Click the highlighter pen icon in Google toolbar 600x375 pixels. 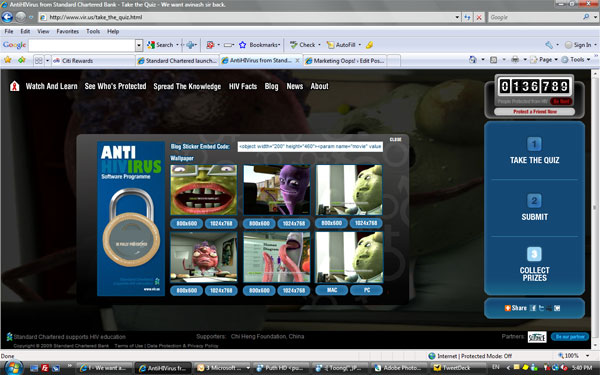coord(369,45)
